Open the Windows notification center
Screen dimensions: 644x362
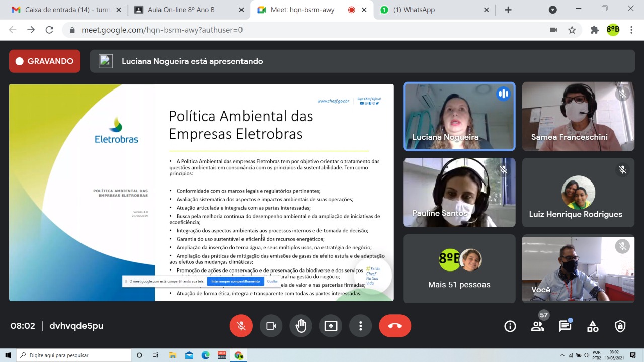(633, 355)
